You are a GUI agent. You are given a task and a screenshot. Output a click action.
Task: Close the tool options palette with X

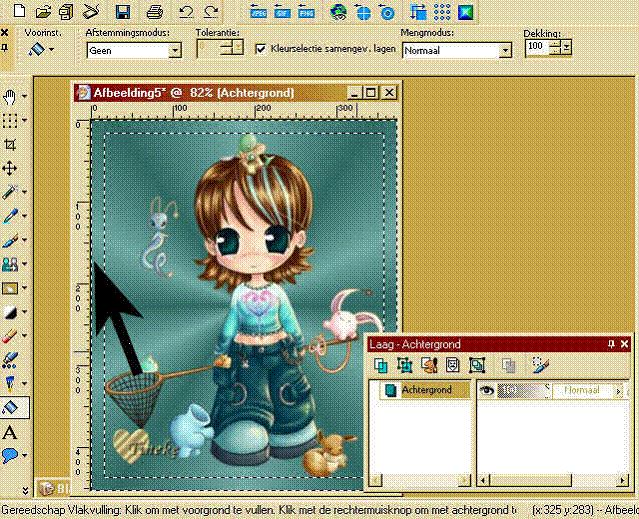pos(5,33)
